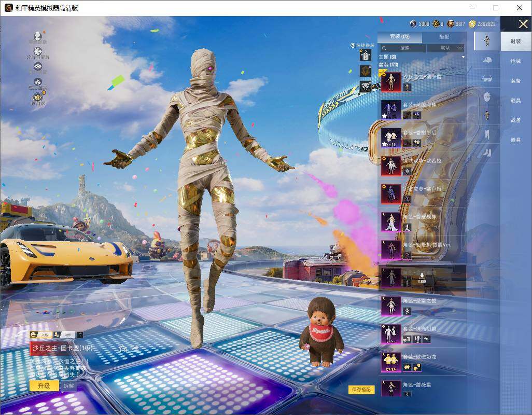
Task: Click the 套装 (173) section header
Action: (388, 64)
